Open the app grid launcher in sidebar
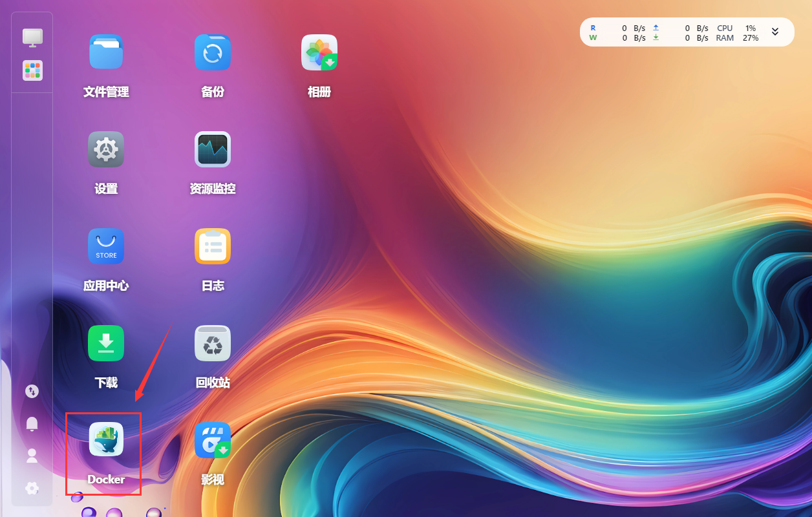This screenshot has width=812, height=517. 32,70
